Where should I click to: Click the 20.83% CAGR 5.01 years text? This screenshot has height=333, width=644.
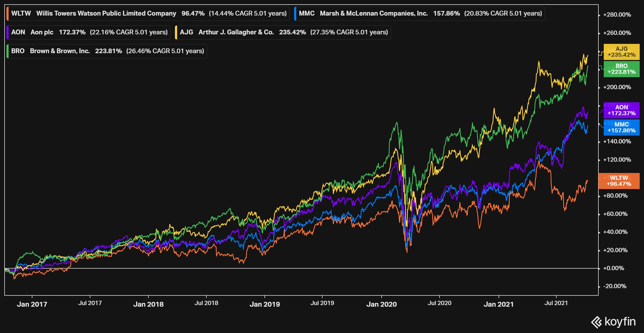coord(503,13)
